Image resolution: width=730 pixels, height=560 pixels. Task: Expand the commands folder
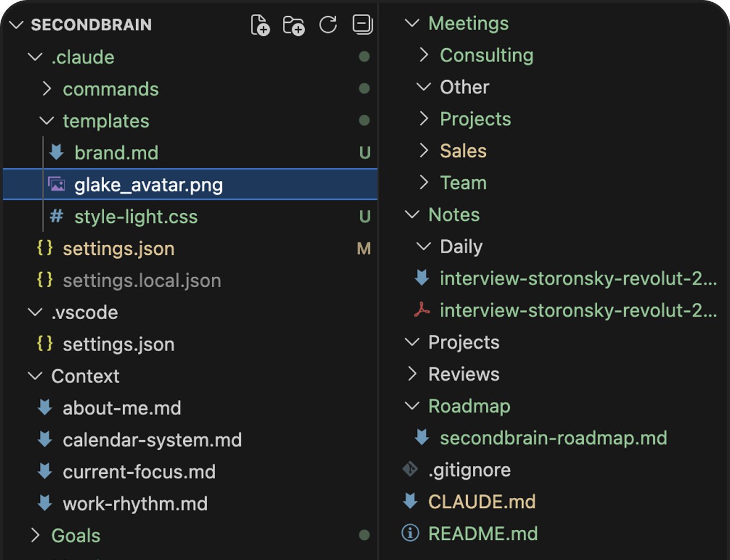(x=47, y=88)
